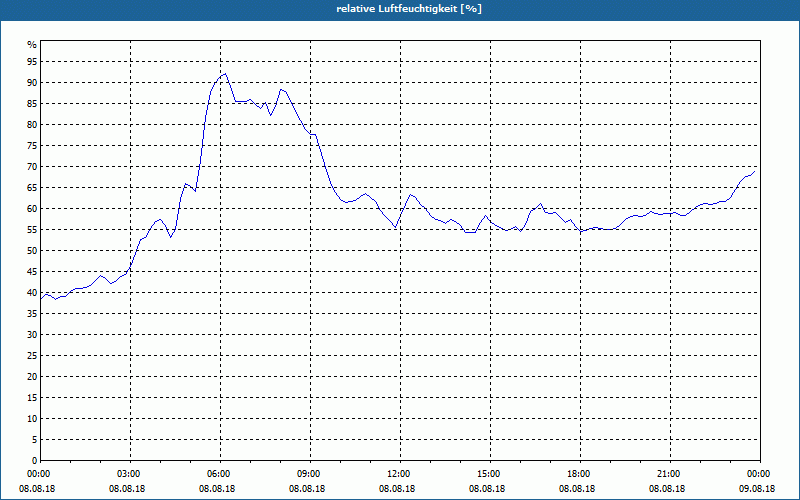Screen dimensions: 800x500
Task: Click the curve endpoint near 69% at midnight
Action: tap(755, 171)
